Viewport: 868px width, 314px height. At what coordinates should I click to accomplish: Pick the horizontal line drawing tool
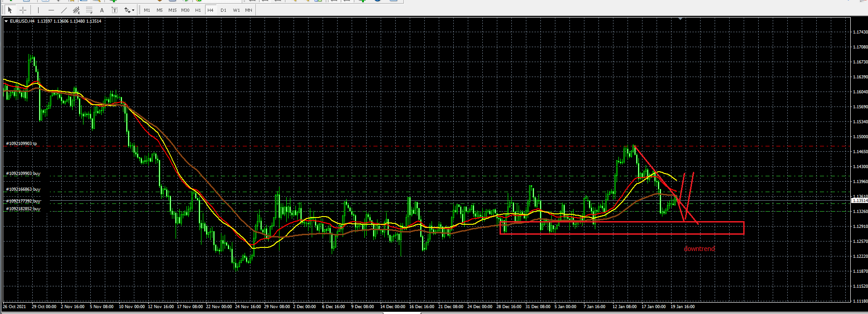click(x=51, y=10)
